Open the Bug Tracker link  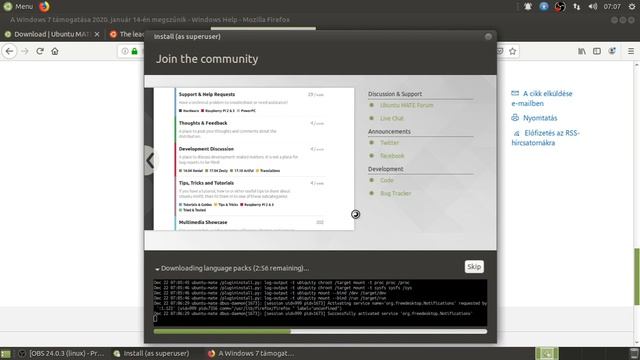tap(396, 193)
